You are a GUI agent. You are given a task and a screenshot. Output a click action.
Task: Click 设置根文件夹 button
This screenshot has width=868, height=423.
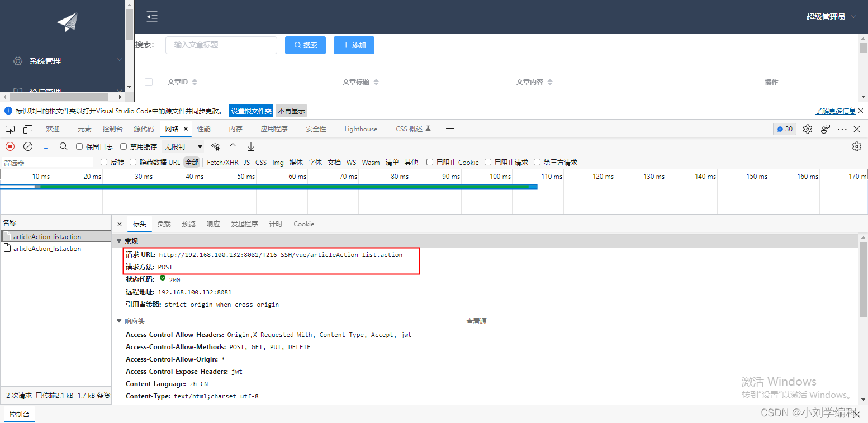[x=251, y=111]
